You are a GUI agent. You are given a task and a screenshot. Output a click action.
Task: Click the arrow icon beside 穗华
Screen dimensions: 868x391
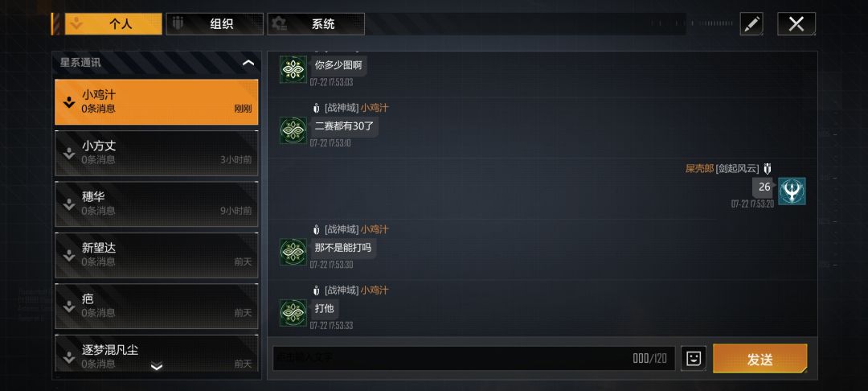coord(68,204)
